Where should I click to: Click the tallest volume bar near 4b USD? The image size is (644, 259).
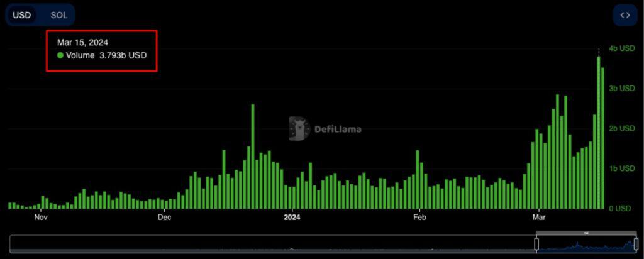tap(599, 133)
